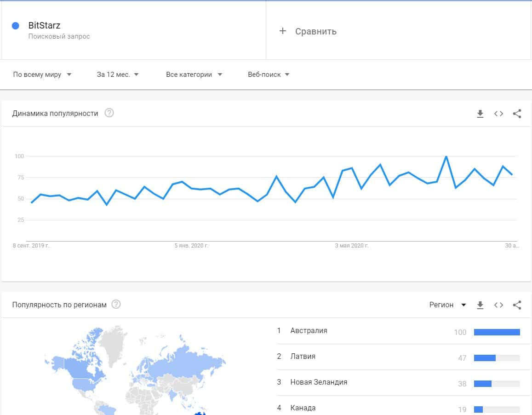Open the Все категории dropdown
Screen dimensions: 532x415
point(194,75)
